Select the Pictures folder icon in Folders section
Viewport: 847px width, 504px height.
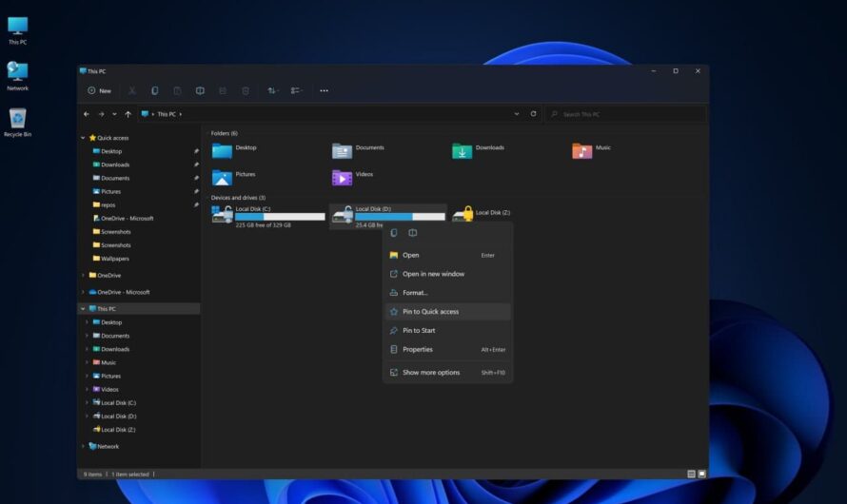click(222, 178)
